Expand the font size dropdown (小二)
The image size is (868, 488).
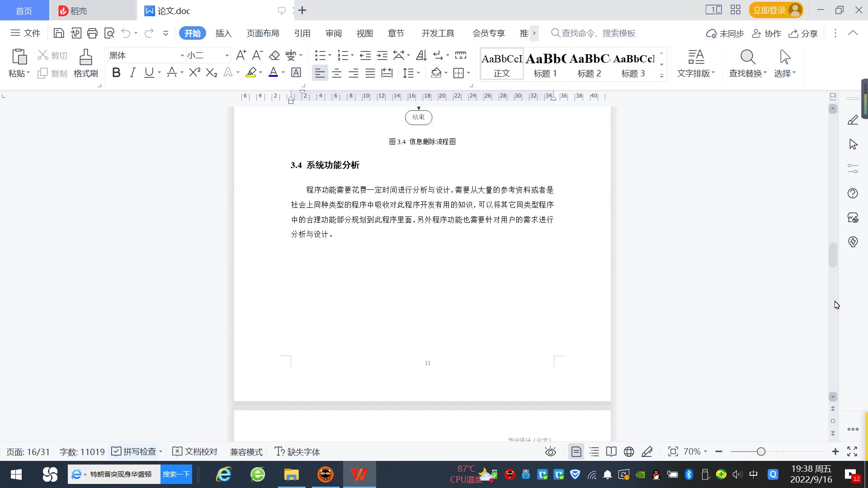pos(227,56)
